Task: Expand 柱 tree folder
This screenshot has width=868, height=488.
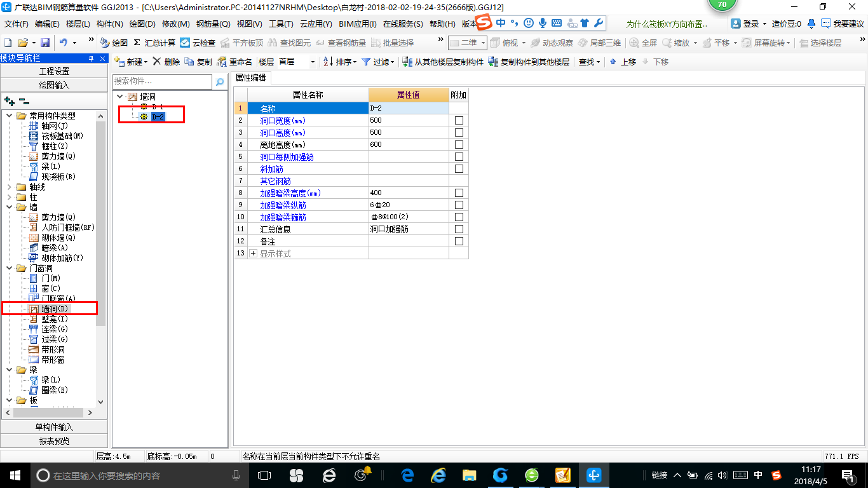Action: pyautogui.click(x=9, y=197)
